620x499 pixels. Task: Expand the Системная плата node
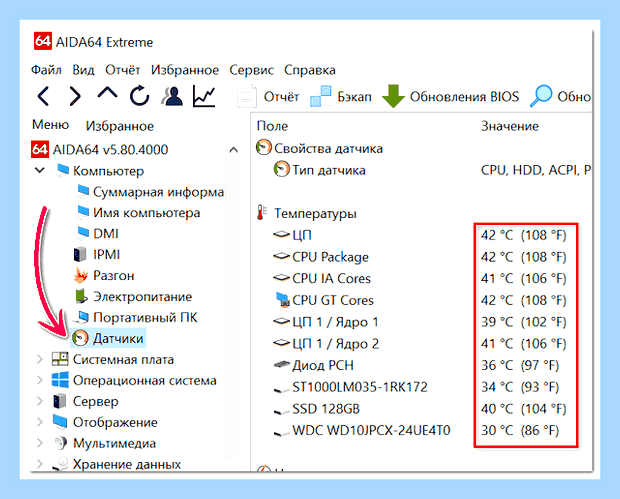(x=40, y=359)
